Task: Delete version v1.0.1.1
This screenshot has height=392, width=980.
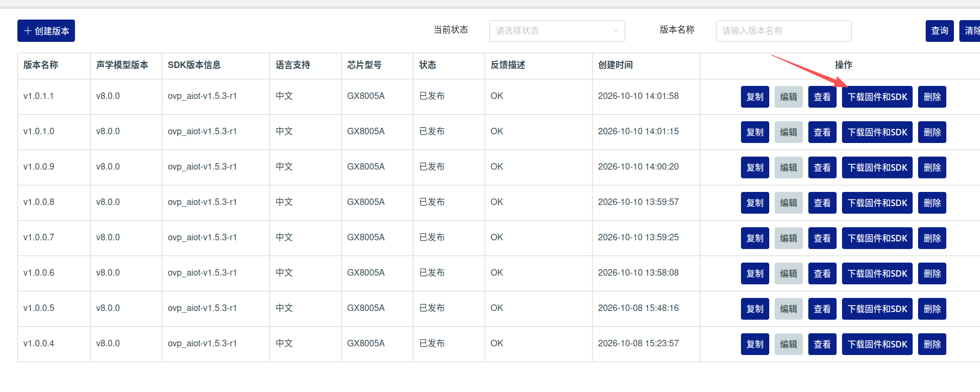Action: coord(932,97)
